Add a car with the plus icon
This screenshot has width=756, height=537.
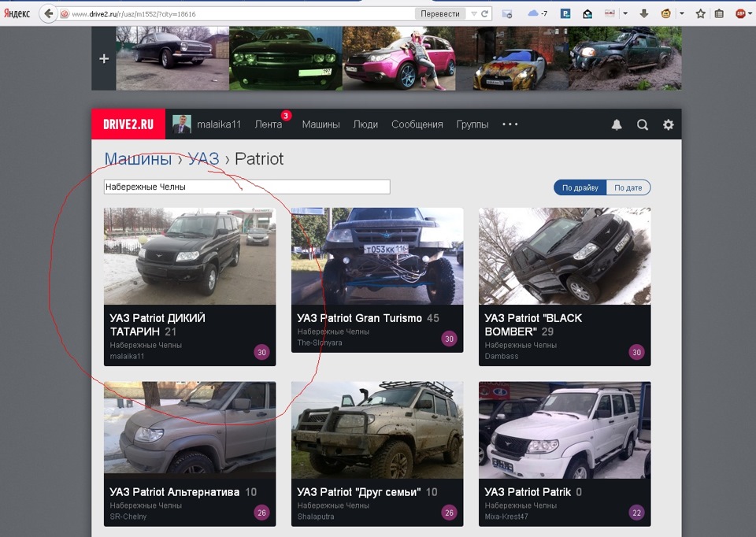[x=104, y=59]
